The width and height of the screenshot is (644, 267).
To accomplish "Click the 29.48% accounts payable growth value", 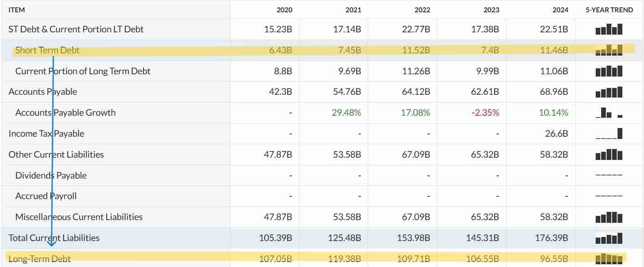I will (347, 113).
